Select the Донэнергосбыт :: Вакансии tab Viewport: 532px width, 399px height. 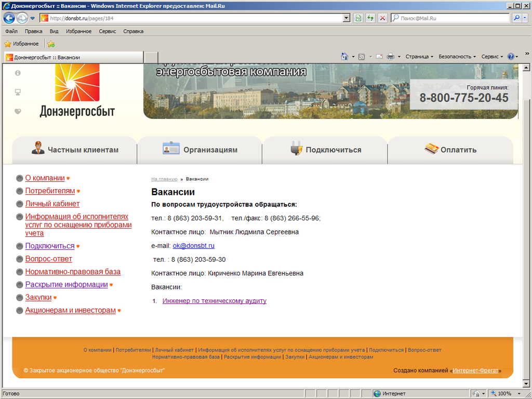[x=74, y=57]
